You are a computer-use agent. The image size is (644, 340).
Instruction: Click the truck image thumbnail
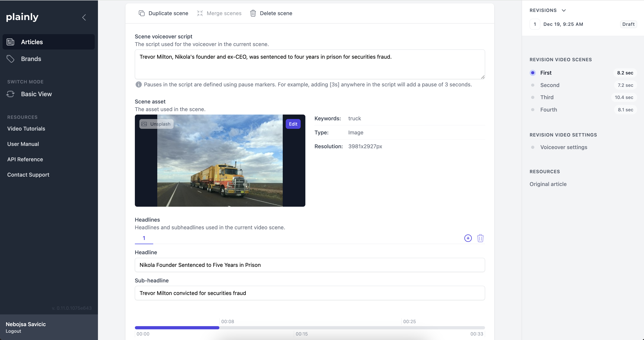[220, 161]
